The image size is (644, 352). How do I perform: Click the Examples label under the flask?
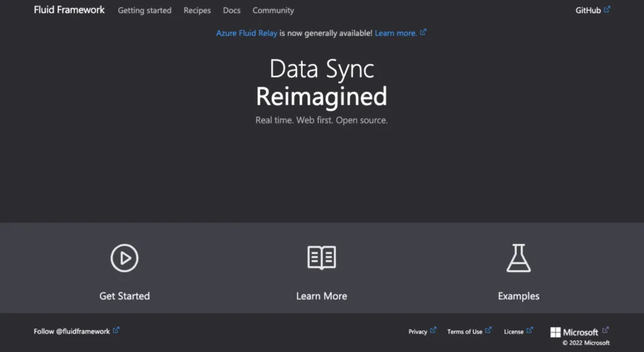(518, 296)
